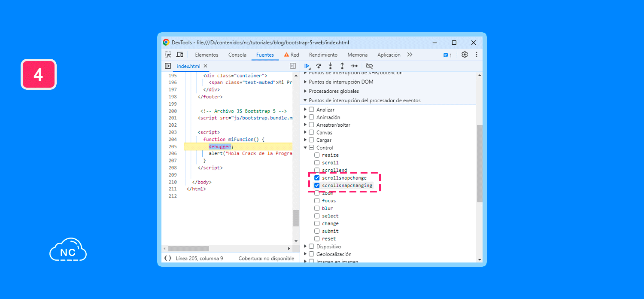644x299 pixels.
Task: Switch to the Consola tab
Action: coord(237,55)
